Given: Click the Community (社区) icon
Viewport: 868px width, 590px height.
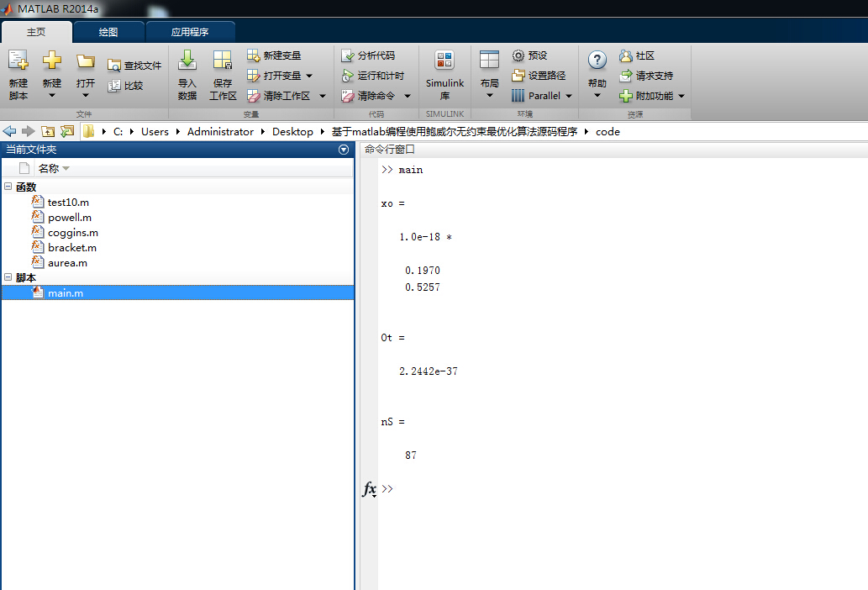Looking at the screenshot, I should [625, 55].
